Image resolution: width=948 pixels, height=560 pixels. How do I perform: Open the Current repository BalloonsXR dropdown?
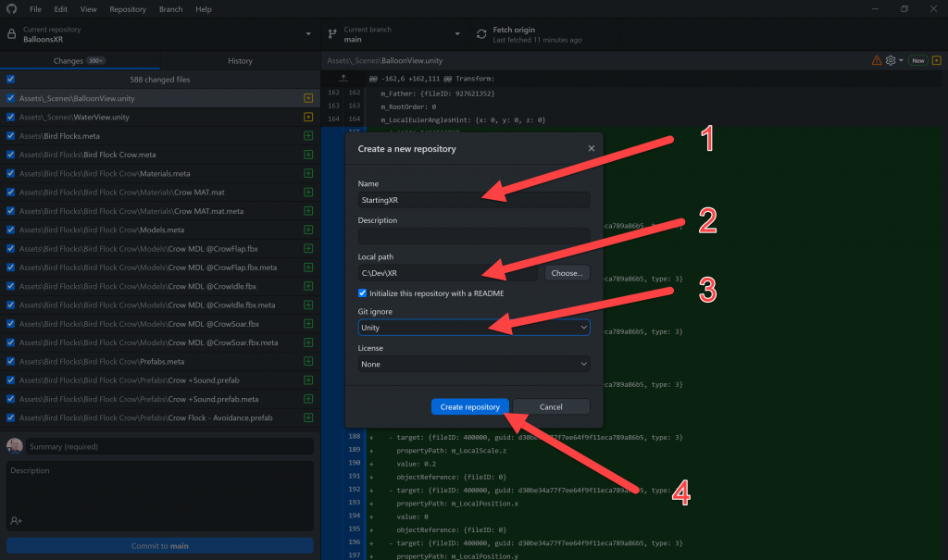(160, 34)
